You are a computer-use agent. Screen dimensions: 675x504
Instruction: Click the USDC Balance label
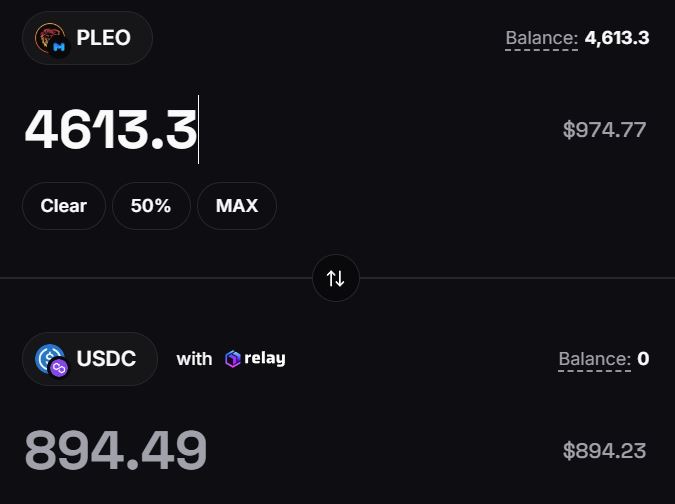(594, 359)
